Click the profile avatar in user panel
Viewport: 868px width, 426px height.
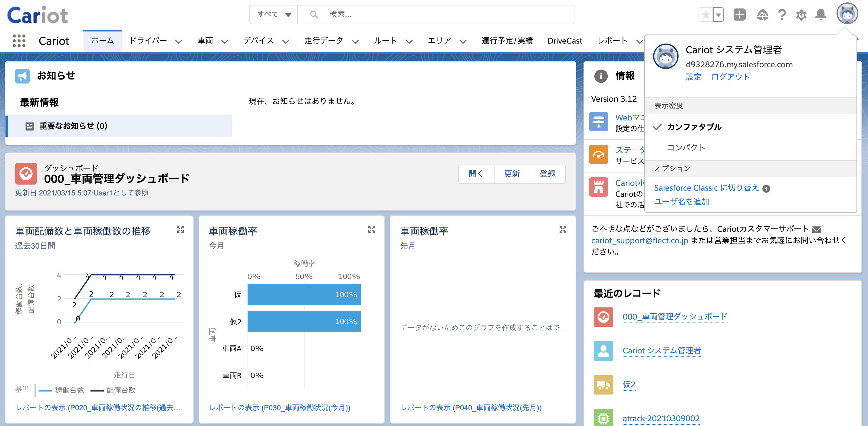(x=666, y=56)
